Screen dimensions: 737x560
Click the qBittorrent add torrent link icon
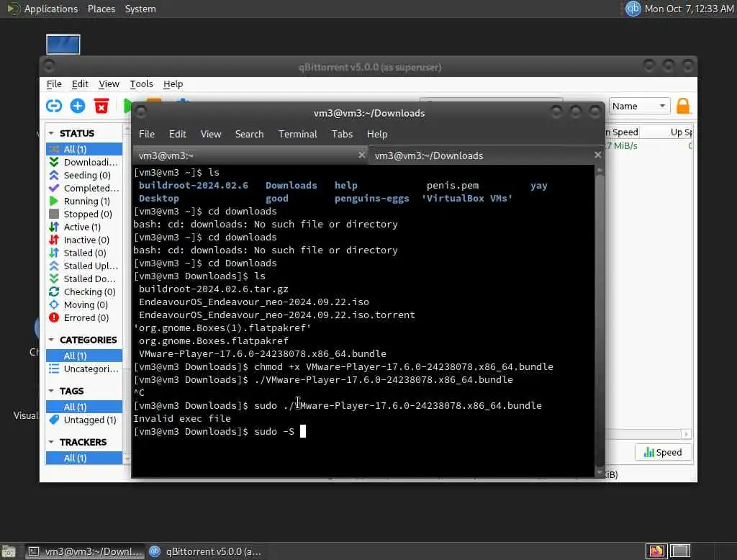54,106
